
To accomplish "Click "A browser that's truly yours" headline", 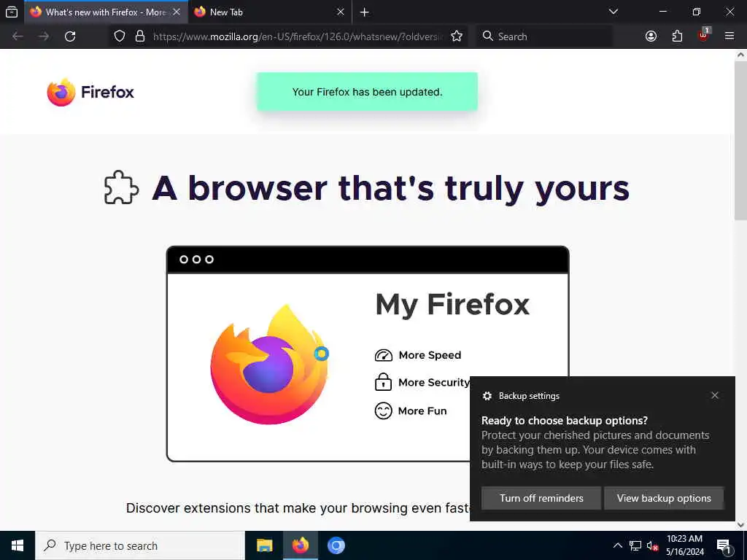I will click(x=391, y=188).
